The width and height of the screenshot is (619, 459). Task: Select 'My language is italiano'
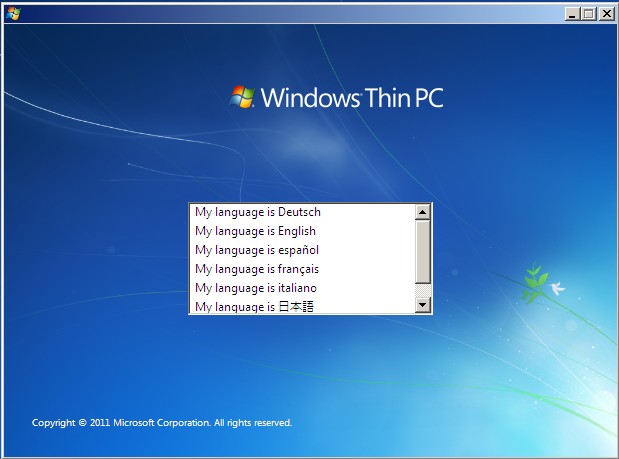(x=302, y=288)
